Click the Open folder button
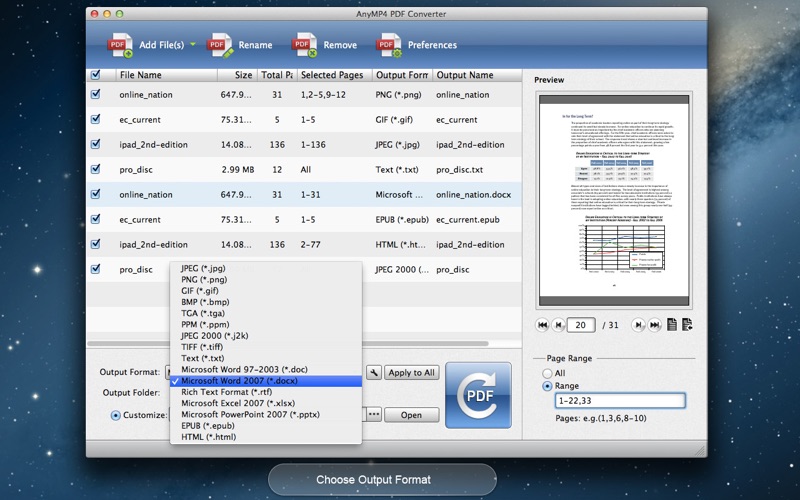The width and height of the screenshot is (800, 500). coord(411,415)
